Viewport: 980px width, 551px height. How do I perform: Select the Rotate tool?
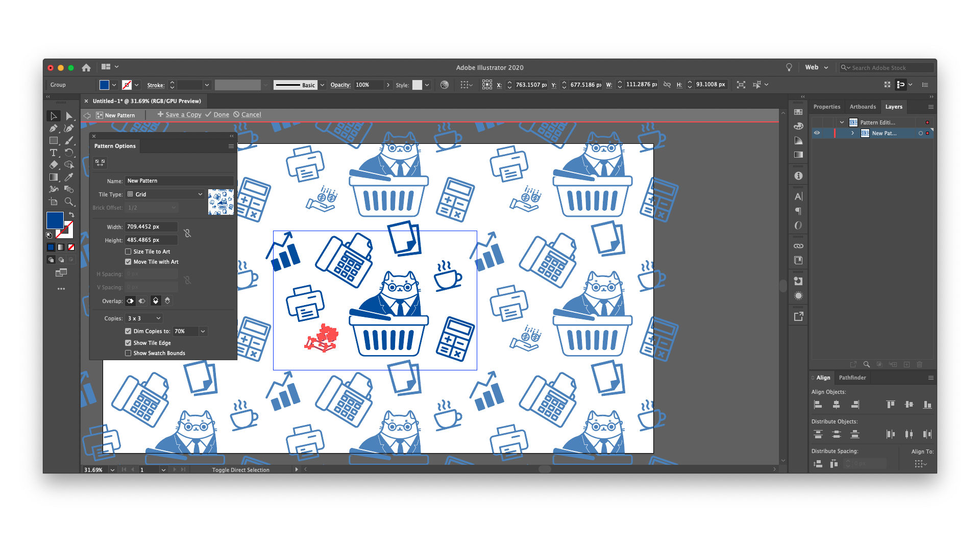[x=69, y=153]
